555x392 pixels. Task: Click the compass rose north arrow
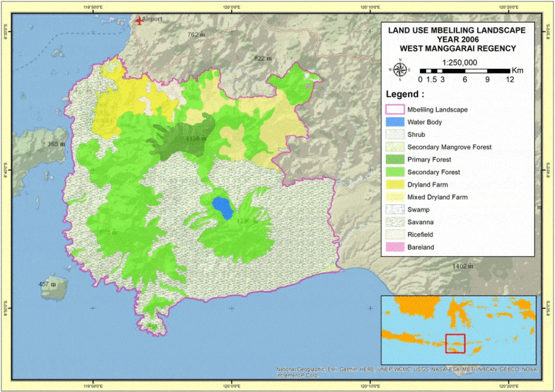(x=401, y=69)
